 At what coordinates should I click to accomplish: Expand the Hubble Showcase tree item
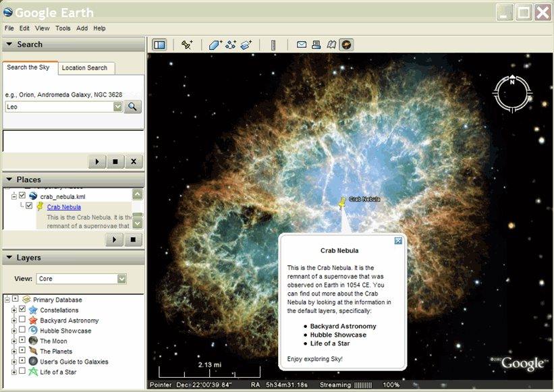click(13, 330)
